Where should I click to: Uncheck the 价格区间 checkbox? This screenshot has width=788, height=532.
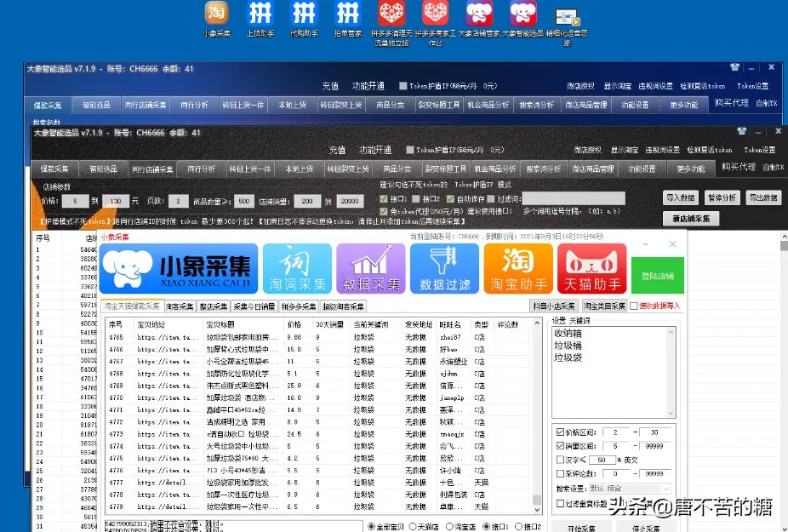coord(560,432)
